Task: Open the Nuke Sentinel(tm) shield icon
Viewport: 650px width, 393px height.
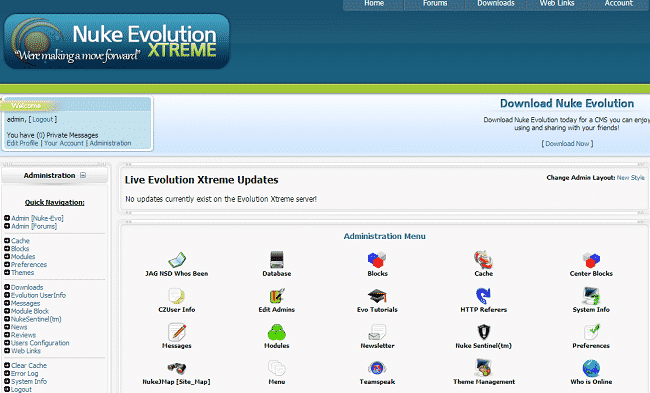Action: pos(483,332)
